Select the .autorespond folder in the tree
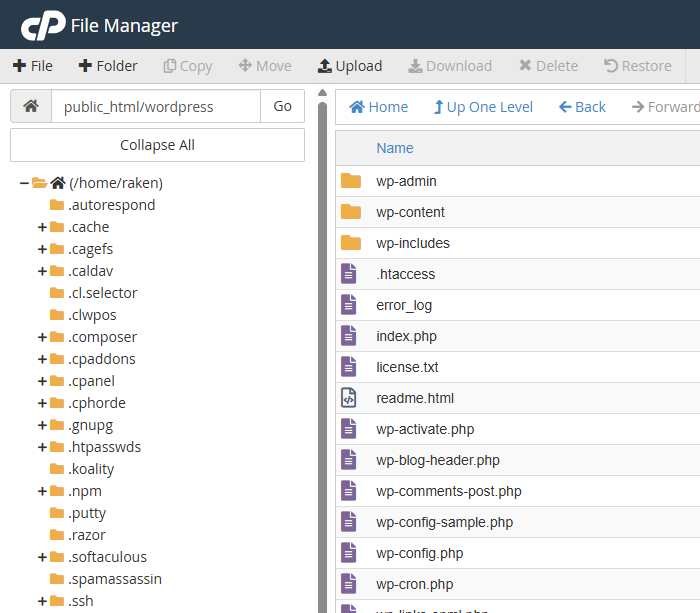 pos(102,205)
